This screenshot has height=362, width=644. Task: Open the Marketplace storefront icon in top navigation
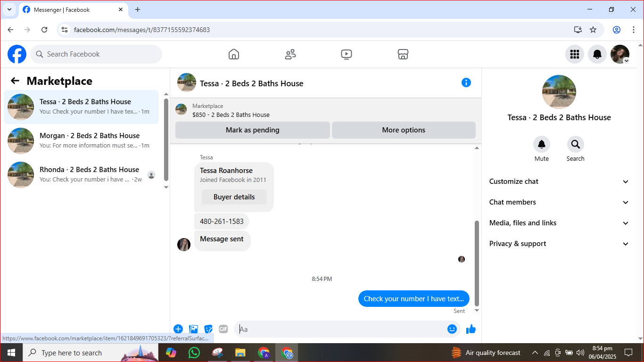click(403, 54)
